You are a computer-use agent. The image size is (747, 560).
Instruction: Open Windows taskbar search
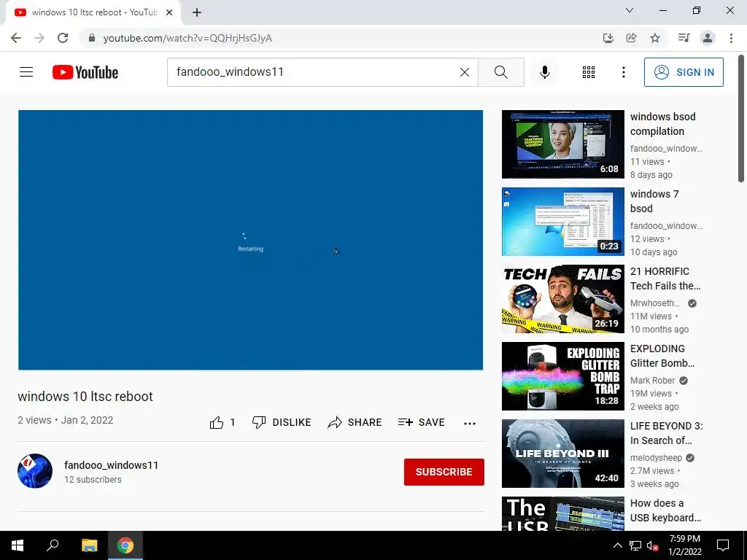[x=53, y=545]
